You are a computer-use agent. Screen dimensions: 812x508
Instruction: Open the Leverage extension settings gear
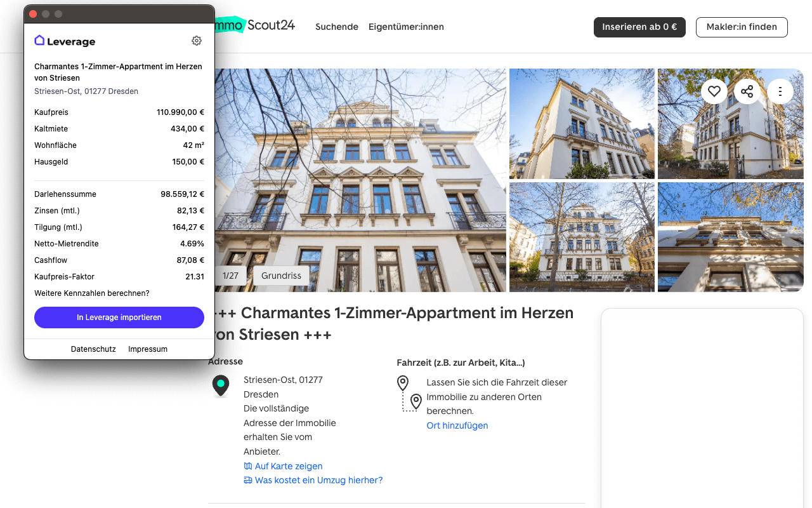197,40
